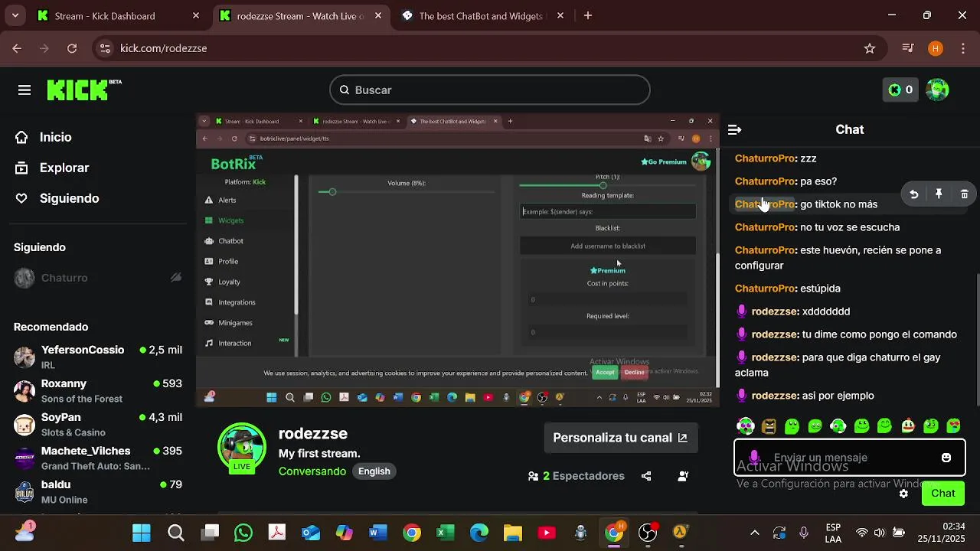Click Personaliza tu canal button
The image size is (980, 551).
click(x=621, y=438)
